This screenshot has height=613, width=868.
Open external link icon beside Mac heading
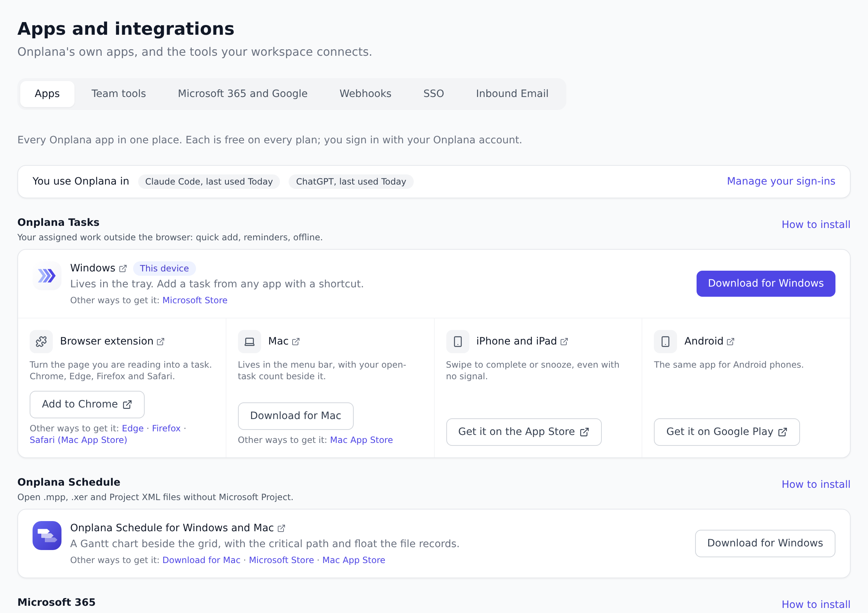click(x=296, y=342)
